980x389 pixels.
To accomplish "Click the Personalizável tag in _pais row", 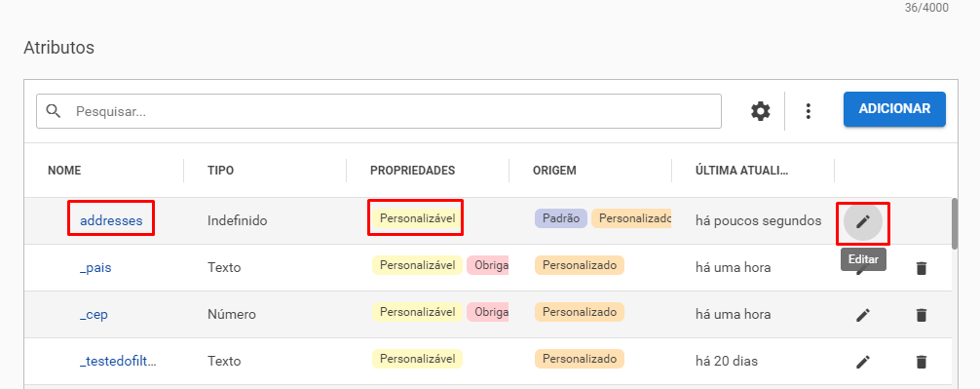I will 418,265.
